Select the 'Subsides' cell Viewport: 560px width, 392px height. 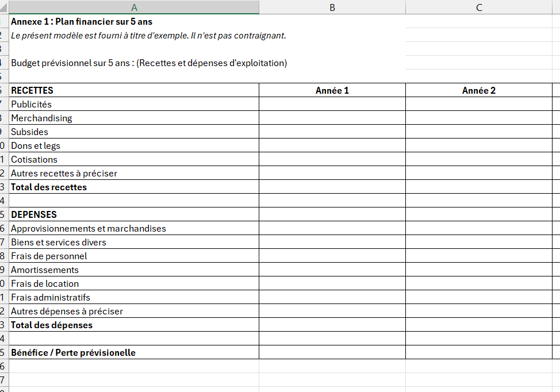(x=134, y=132)
